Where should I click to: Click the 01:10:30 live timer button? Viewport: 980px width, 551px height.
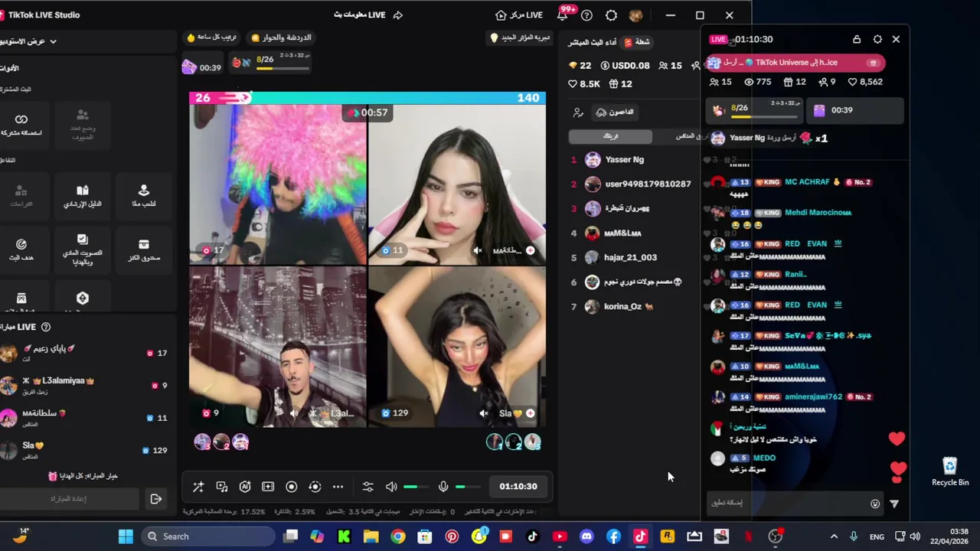tap(518, 487)
